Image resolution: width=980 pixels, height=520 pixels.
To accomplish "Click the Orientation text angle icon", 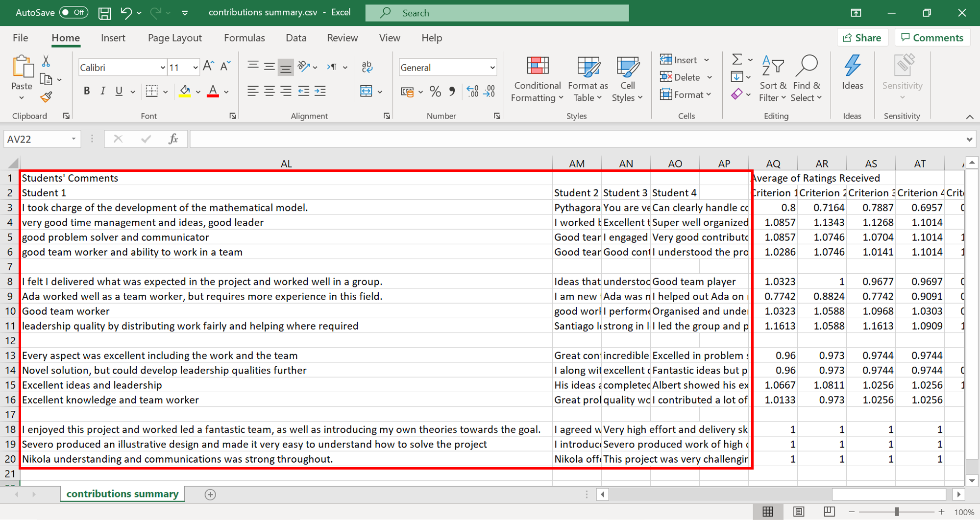I will pos(304,67).
